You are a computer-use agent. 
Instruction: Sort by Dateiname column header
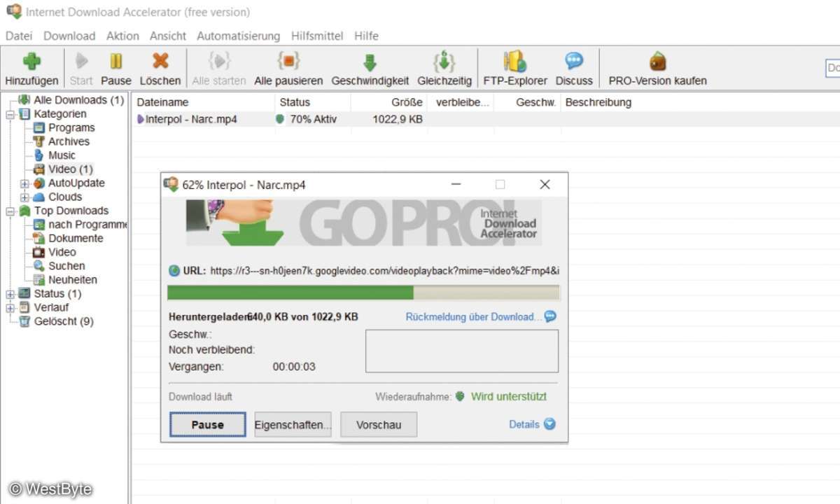pos(202,102)
